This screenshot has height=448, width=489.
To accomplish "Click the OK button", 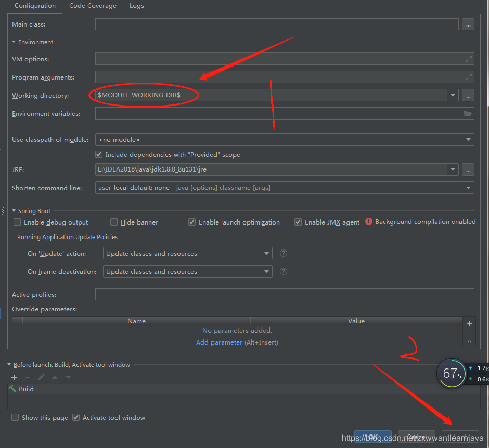I will coord(373,437).
